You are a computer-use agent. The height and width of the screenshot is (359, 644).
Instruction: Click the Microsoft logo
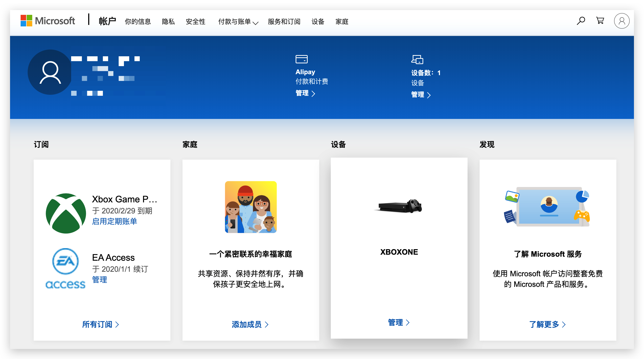click(x=48, y=21)
